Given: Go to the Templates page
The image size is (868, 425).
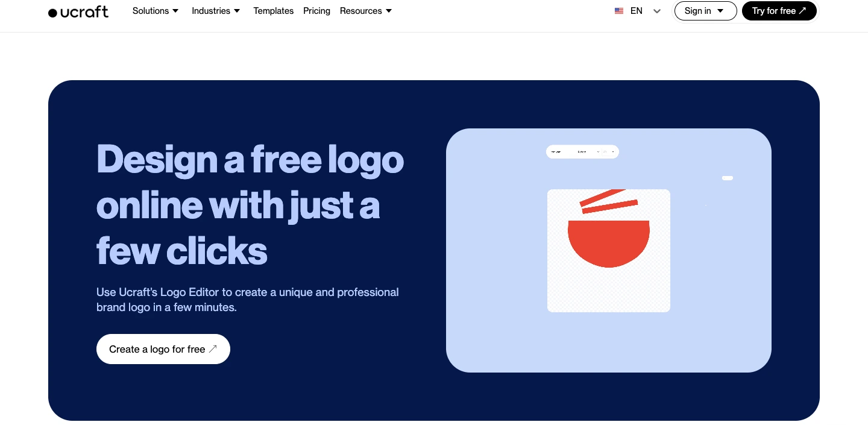Looking at the screenshot, I should (274, 11).
